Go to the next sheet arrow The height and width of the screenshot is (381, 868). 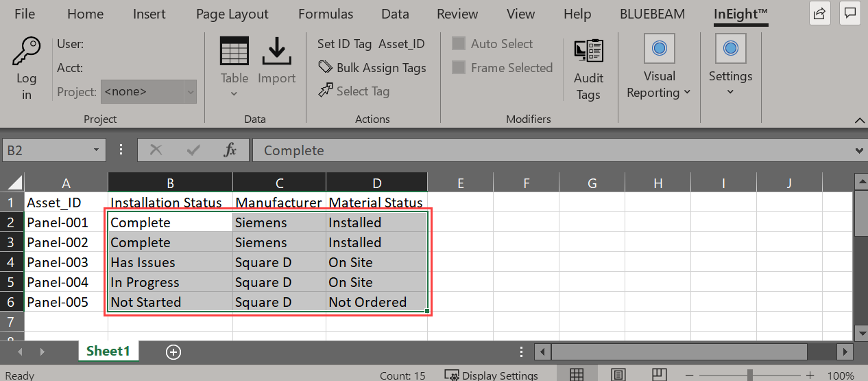(x=43, y=351)
